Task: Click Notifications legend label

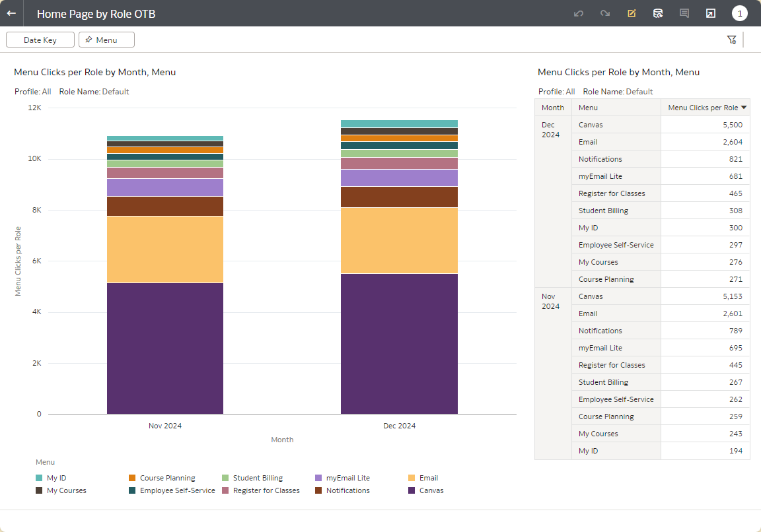Action: (x=347, y=490)
